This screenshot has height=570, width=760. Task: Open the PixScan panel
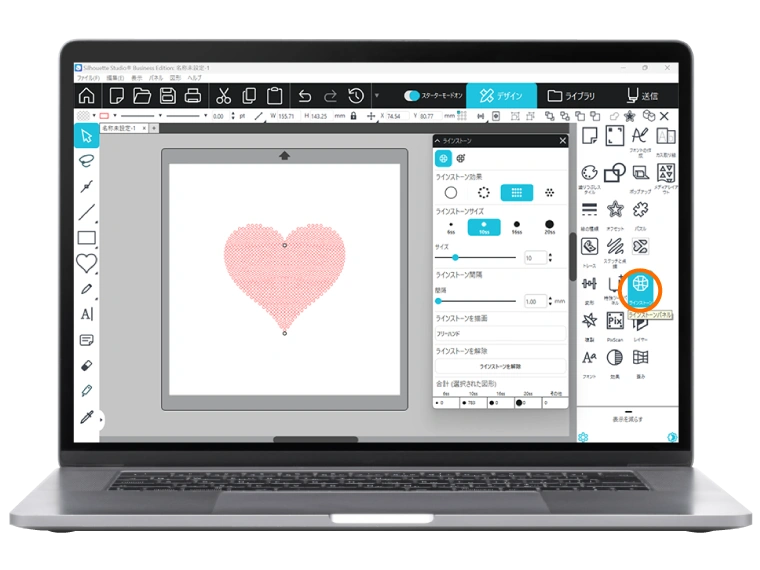coord(615,321)
